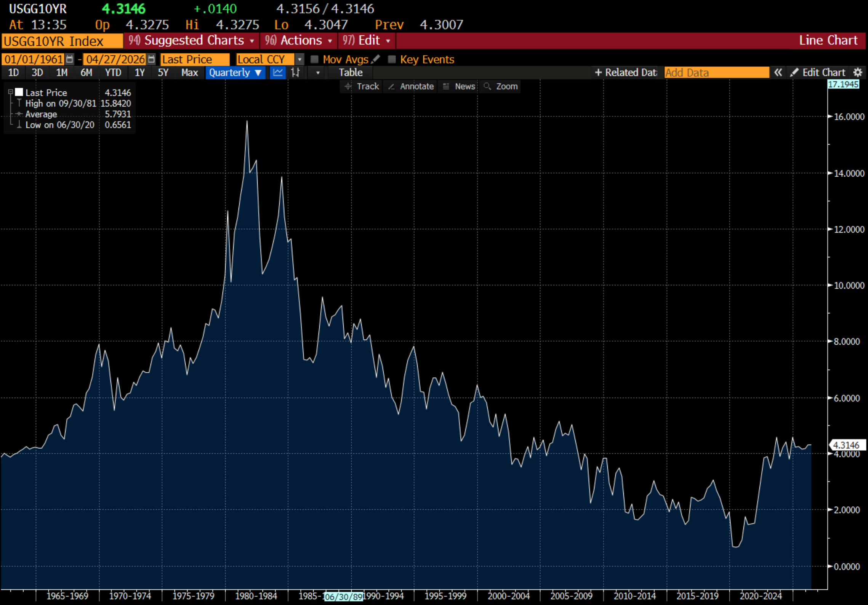The width and height of the screenshot is (868, 605).
Task: Open the Quarterly periodicity dropdown
Action: pos(235,72)
